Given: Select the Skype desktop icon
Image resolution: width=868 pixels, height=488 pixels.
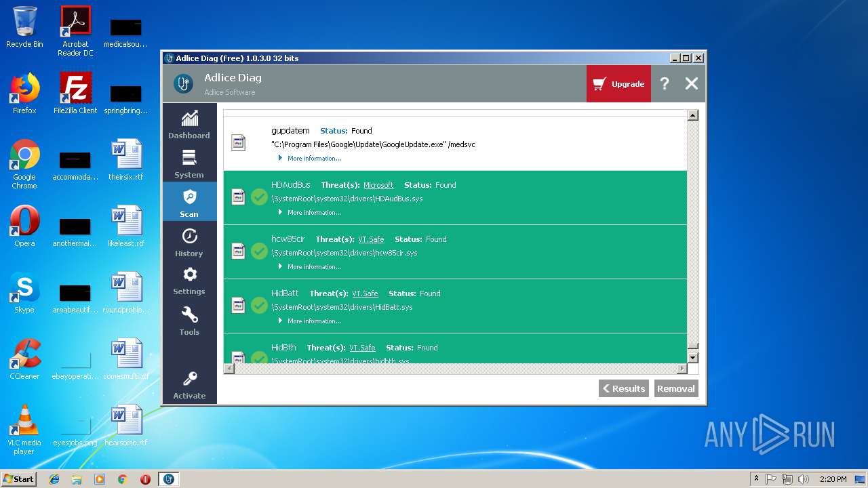Looking at the screenshot, I should [24, 293].
